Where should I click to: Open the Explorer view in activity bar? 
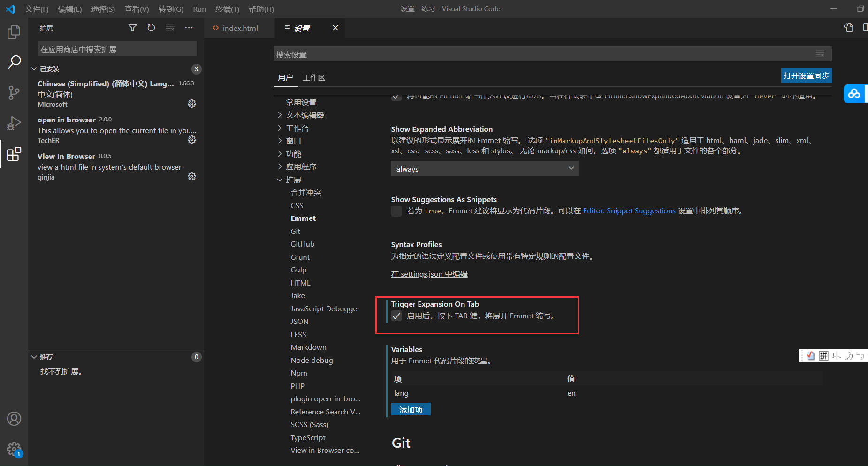(x=14, y=32)
